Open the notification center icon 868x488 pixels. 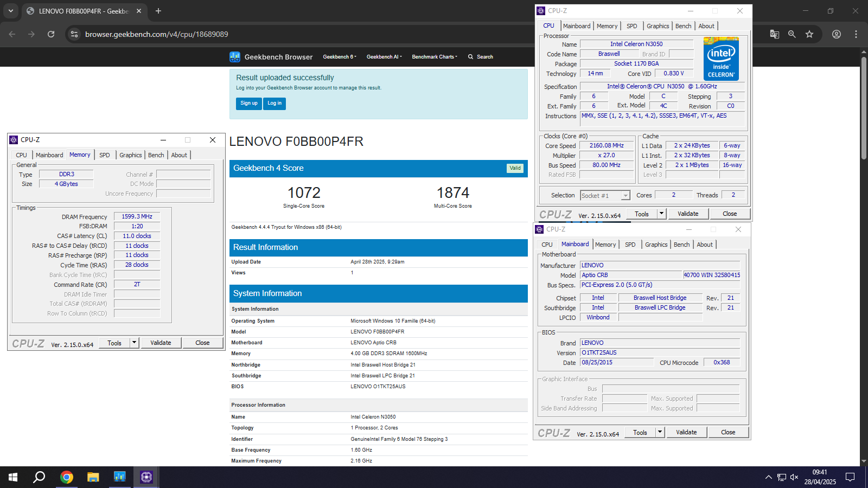click(850, 477)
